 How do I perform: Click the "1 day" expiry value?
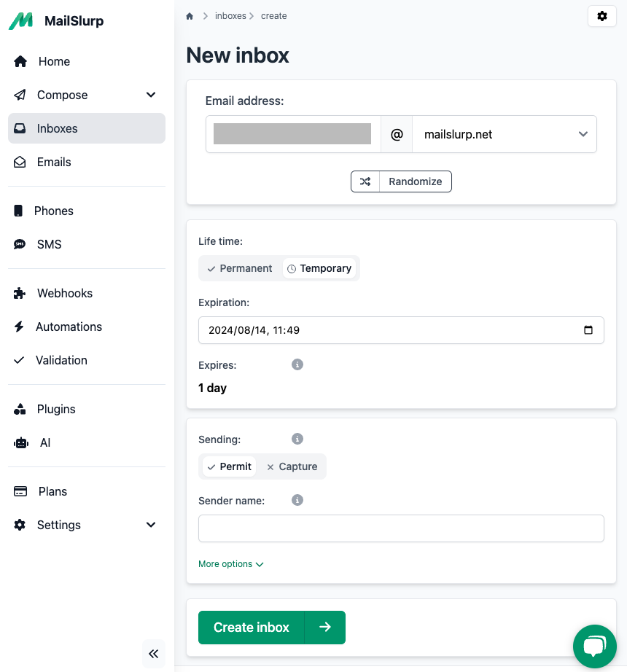(x=213, y=388)
